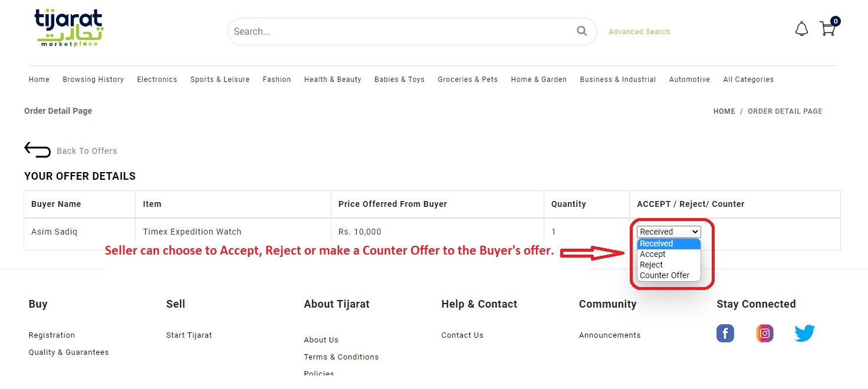Click the HOME breadcrumb link
868x389 pixels.
pyautogui.click(x=724, y=111)
